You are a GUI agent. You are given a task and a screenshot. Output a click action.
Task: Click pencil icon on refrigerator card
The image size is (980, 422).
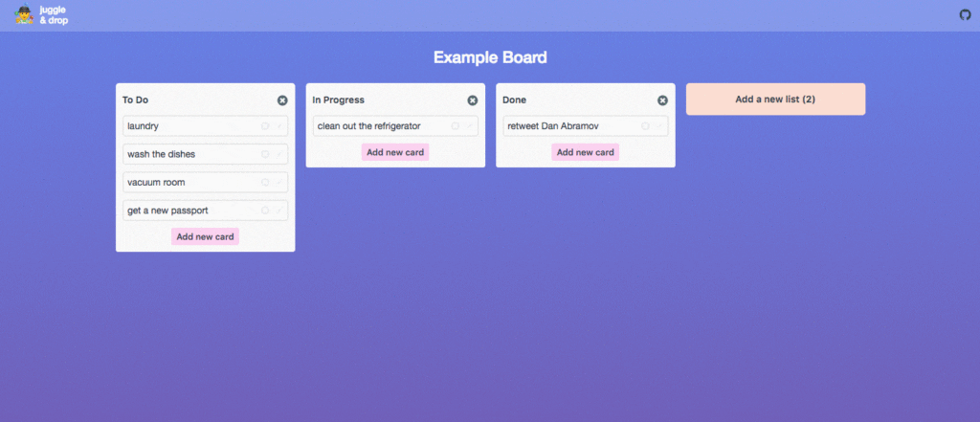pos(469,126)
